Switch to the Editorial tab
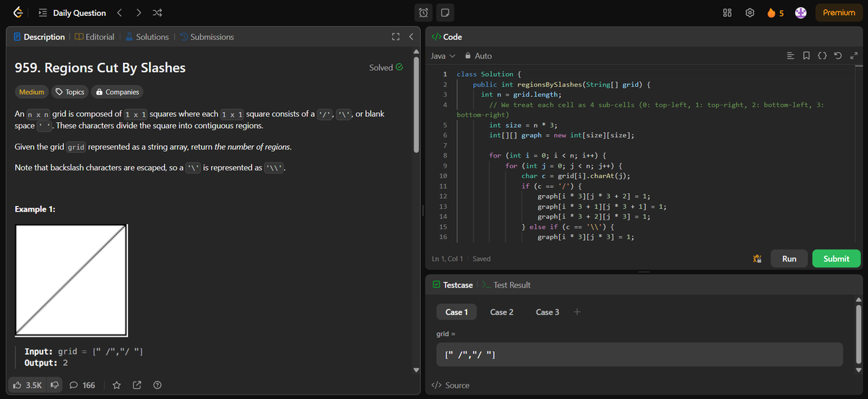The image size is (868, 399). pyautogui.click(x=95, y=37)
